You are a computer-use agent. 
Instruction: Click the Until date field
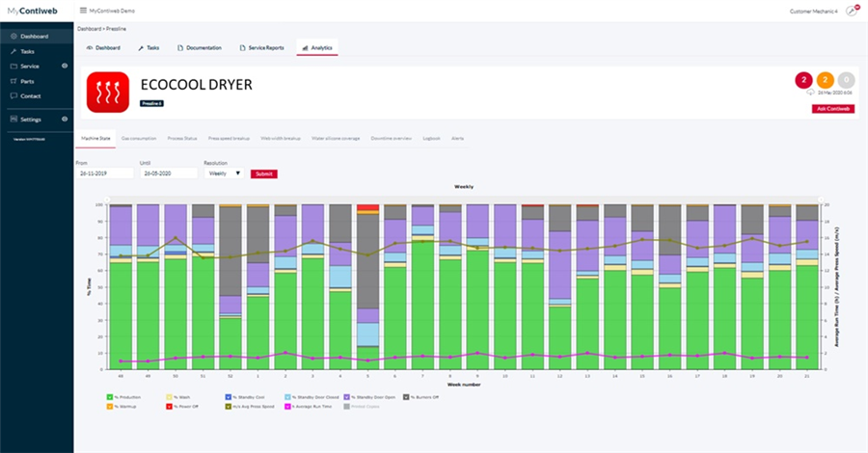click(169, 173)
